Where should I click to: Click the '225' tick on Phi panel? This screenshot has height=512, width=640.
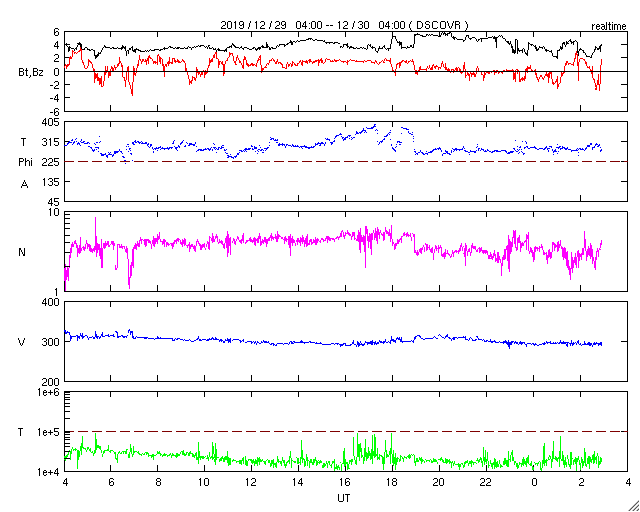pyautogui.click(x=52, y=162)
